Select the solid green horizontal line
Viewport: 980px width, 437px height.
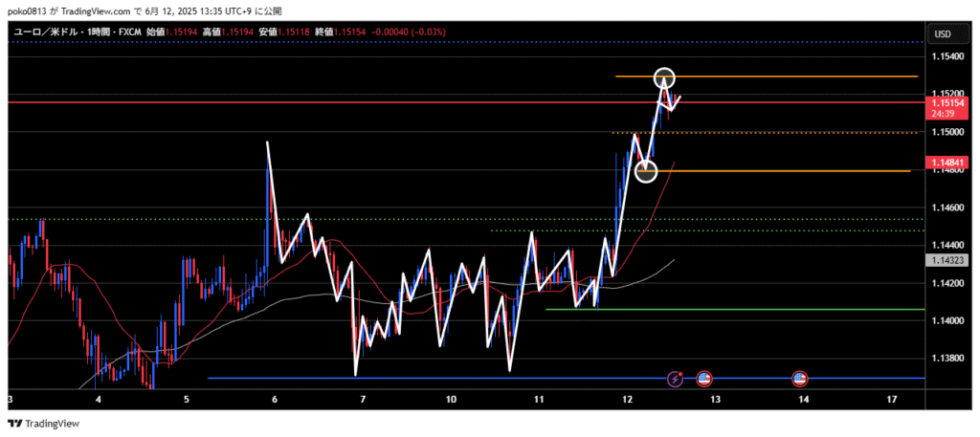766,310
